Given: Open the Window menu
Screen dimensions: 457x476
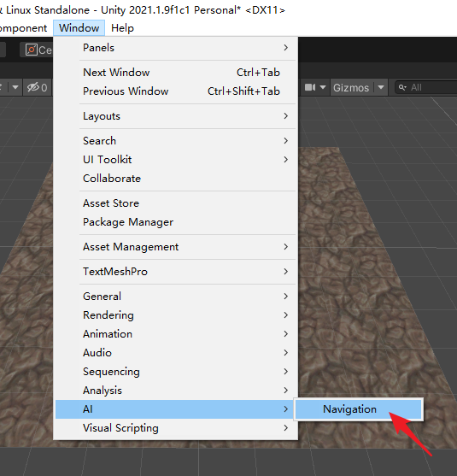Looking at the screenshot, I should pyautogui.click(x=79, y=28).
